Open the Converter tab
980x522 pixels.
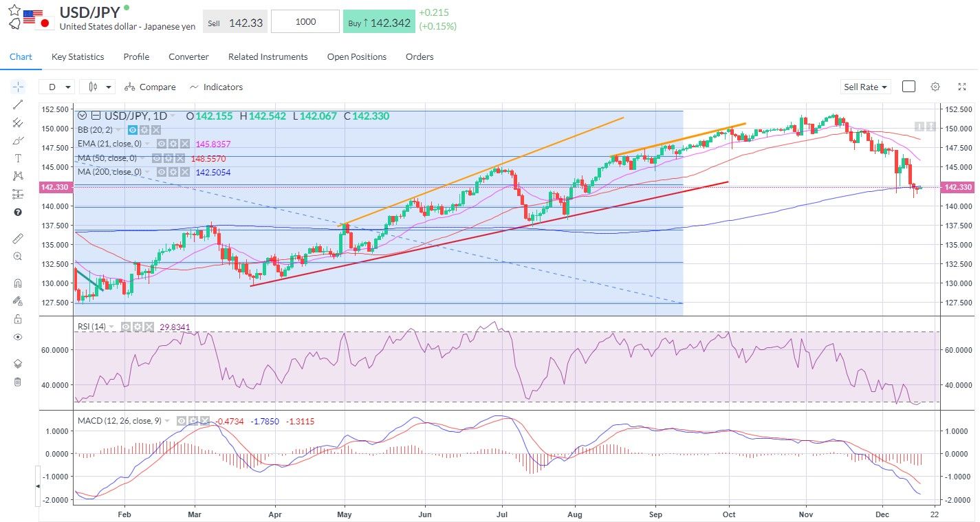(188, 56)
